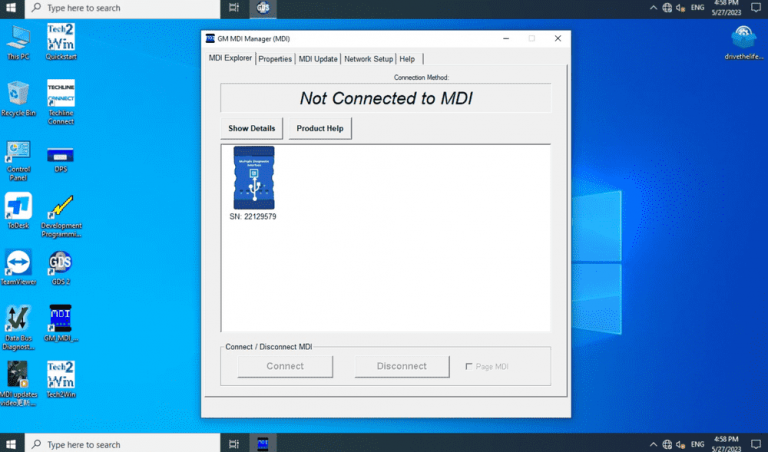Viewport: 768px width, 452px height.
Task: Switch to the Properties tab
Action: click(x=275, y=59)
